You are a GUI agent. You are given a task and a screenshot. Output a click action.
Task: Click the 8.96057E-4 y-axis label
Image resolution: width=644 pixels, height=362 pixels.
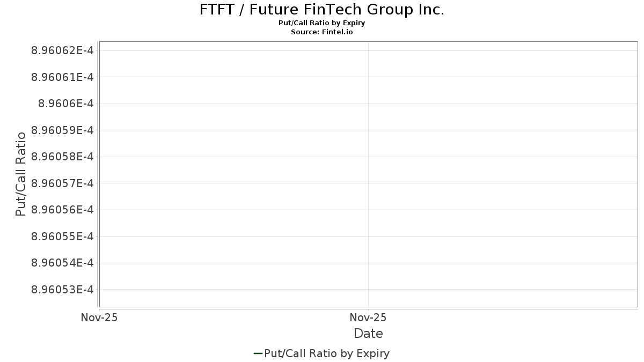click(x=63, y=183)
